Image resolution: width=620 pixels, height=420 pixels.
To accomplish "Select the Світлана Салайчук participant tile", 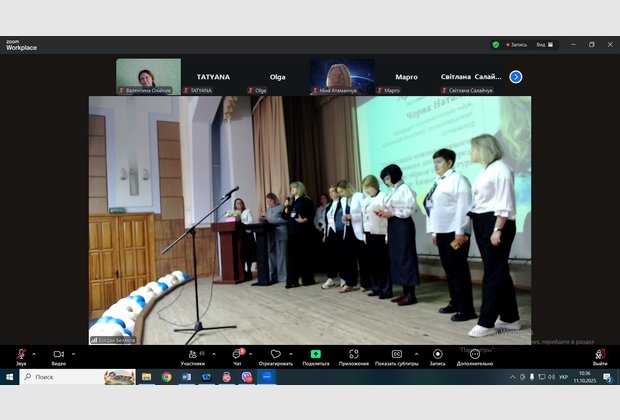I will [x=471, y=77].
